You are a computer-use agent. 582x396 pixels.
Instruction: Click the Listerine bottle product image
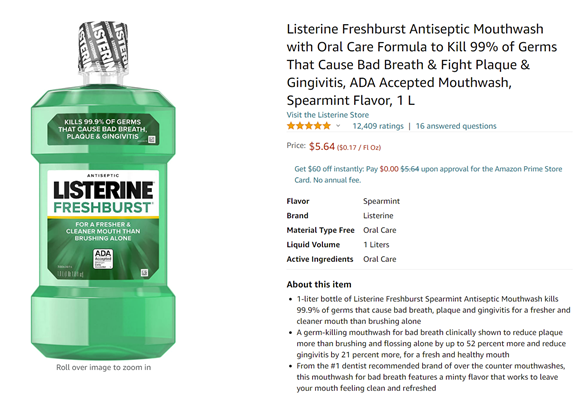[x=103, y=190]
